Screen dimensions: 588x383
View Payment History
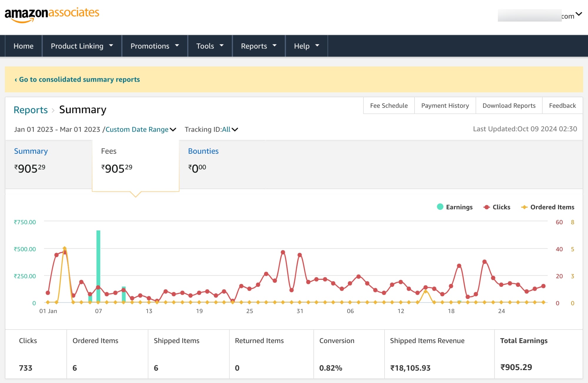tap(445, 106)
